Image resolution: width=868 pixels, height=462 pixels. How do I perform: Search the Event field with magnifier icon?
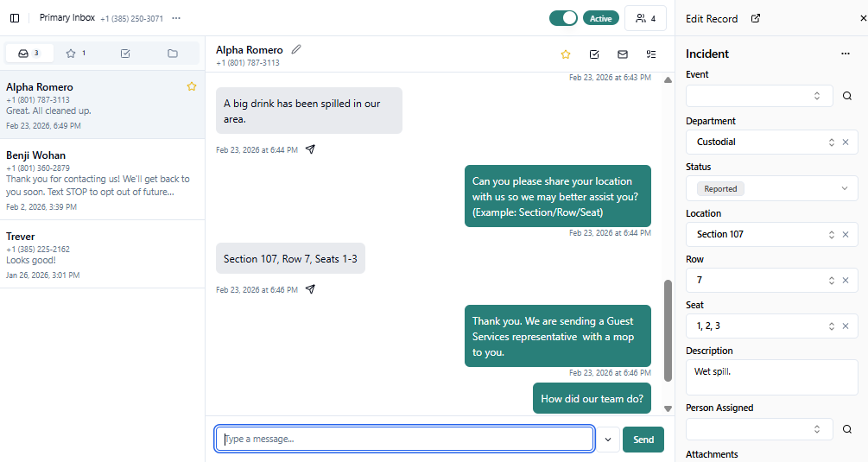847,96
